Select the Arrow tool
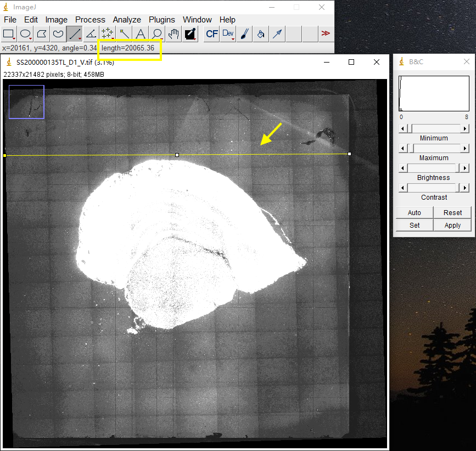Image resolution: width=476 pixels, height=451 pixels. 277,34
